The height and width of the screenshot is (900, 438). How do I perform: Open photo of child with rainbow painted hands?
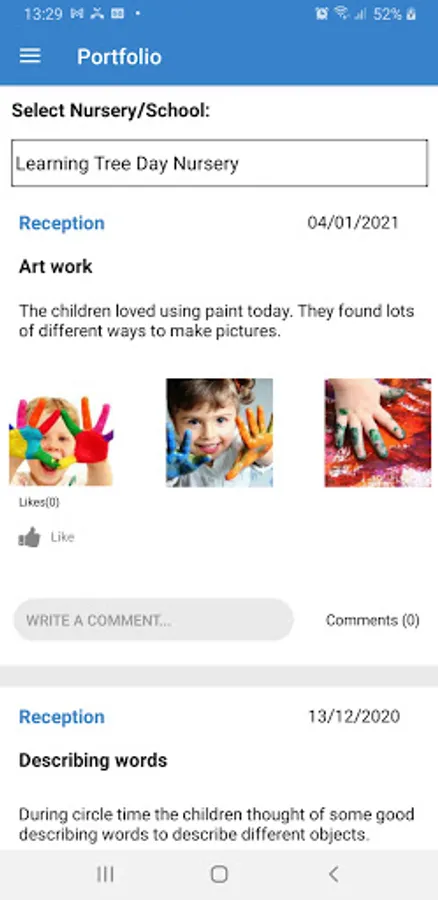pyautogui.click(x=61, y=440)
